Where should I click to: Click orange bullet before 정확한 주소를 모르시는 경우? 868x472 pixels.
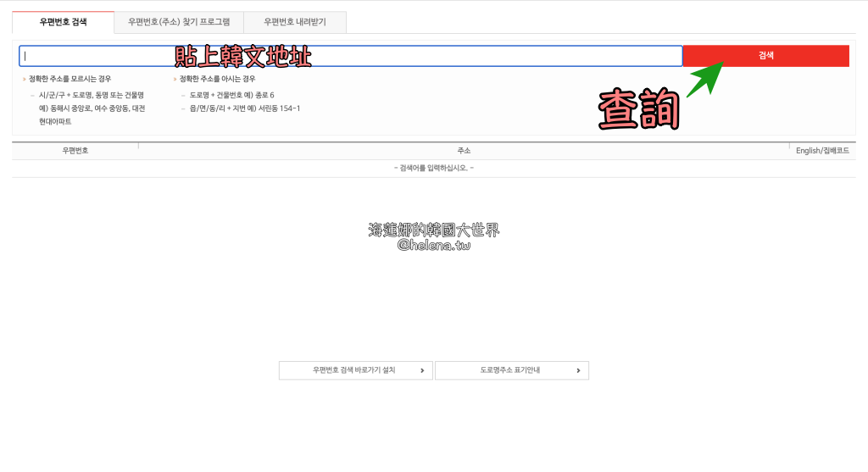tap(25, 79)
